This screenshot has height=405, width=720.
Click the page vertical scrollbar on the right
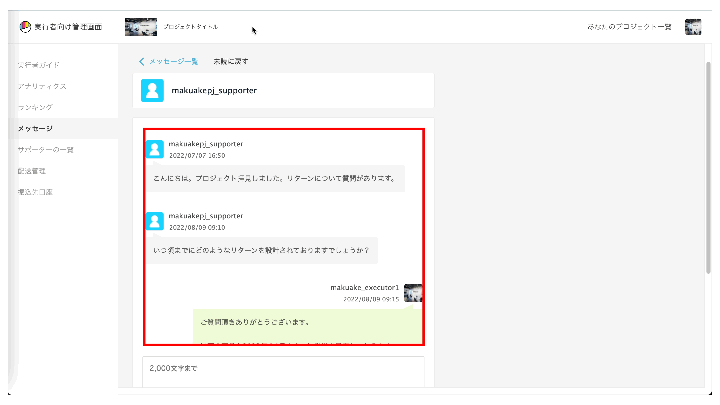709,168
